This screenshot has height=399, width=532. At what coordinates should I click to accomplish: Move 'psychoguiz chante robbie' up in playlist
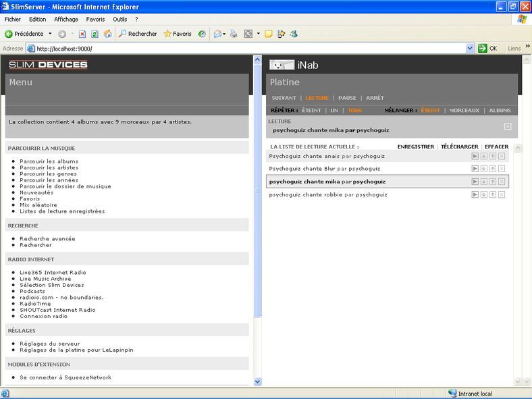(x=493, y=194)
